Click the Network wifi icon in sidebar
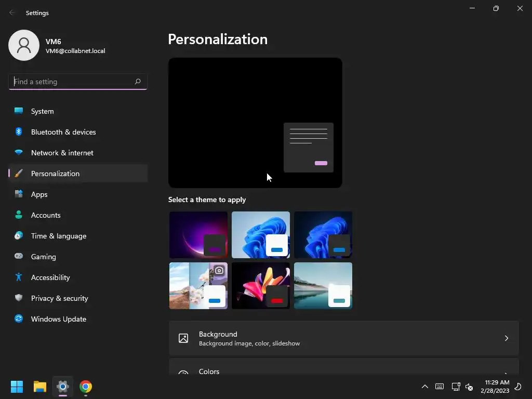 [19, 152]
